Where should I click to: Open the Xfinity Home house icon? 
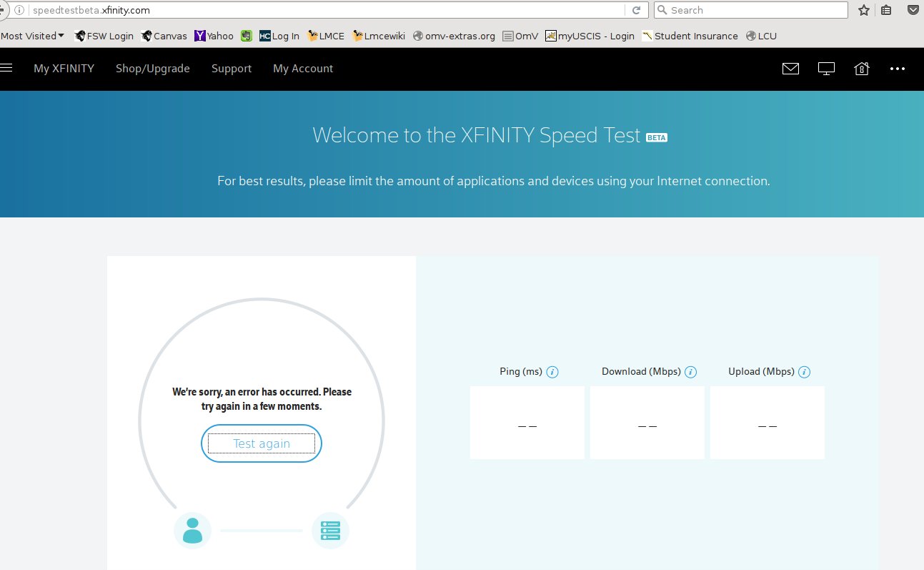(x=862, y=69)
